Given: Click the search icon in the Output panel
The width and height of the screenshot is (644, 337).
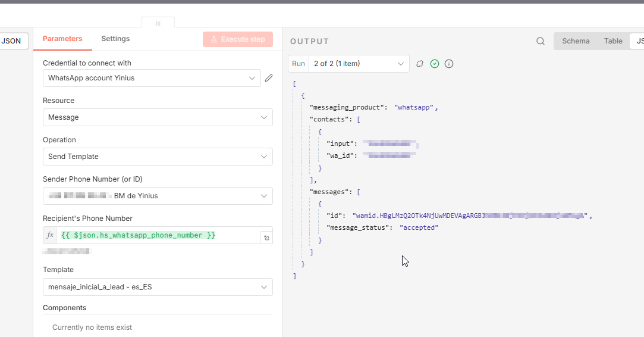Looking at the screenshot, I should coord(541,41).
